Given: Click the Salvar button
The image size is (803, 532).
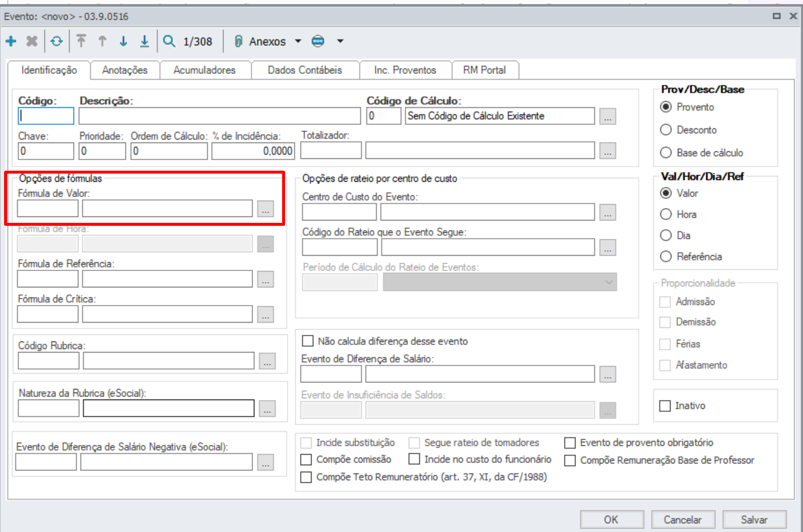Looking at the screenshot, I should 754,520.
